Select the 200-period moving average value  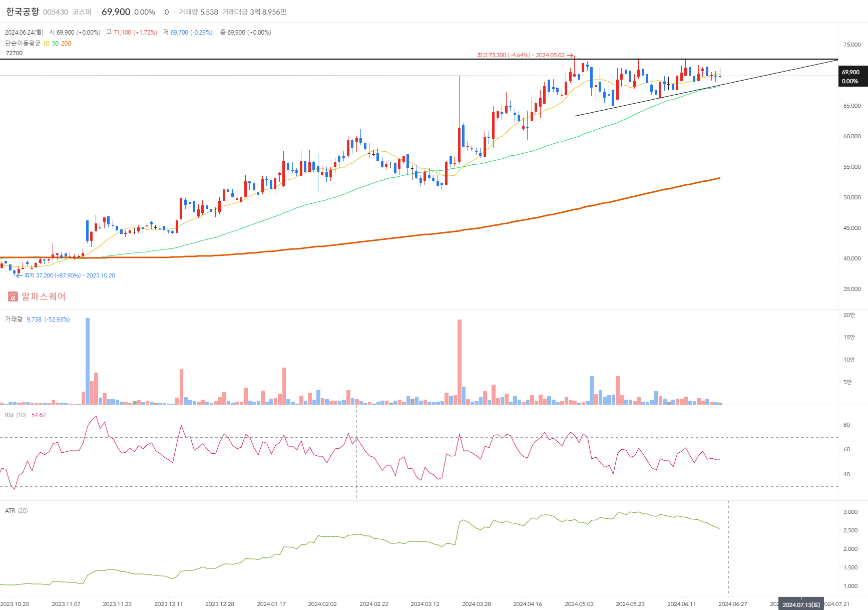pyautogui.click(x=66, y=44)
